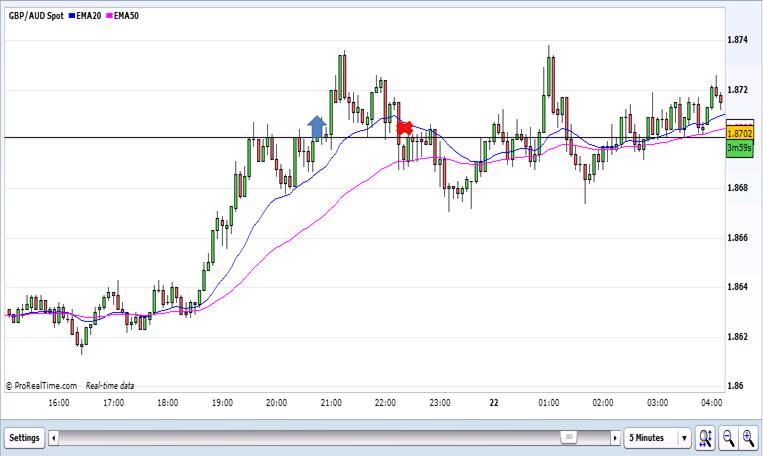Click the horizontal scrollbar thumb
Screen dimensions: 763x456
pyautogui.click(x=568, y=438)
